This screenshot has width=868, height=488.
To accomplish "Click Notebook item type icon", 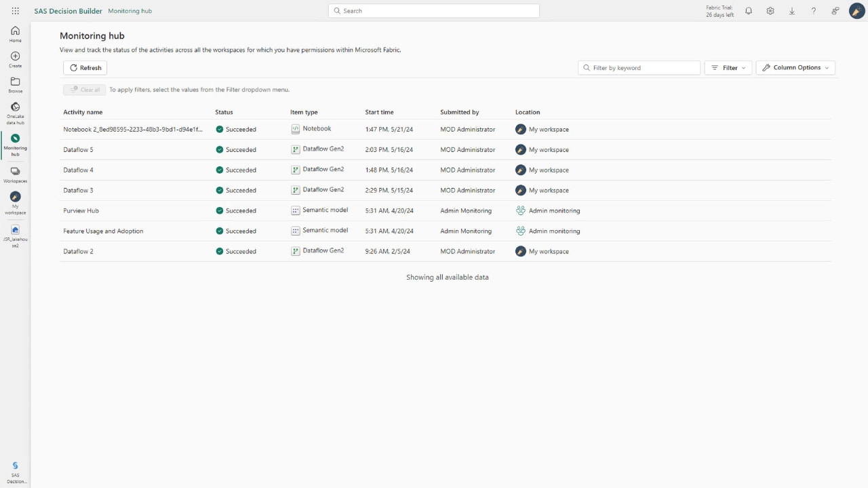I will coord(295,129).
